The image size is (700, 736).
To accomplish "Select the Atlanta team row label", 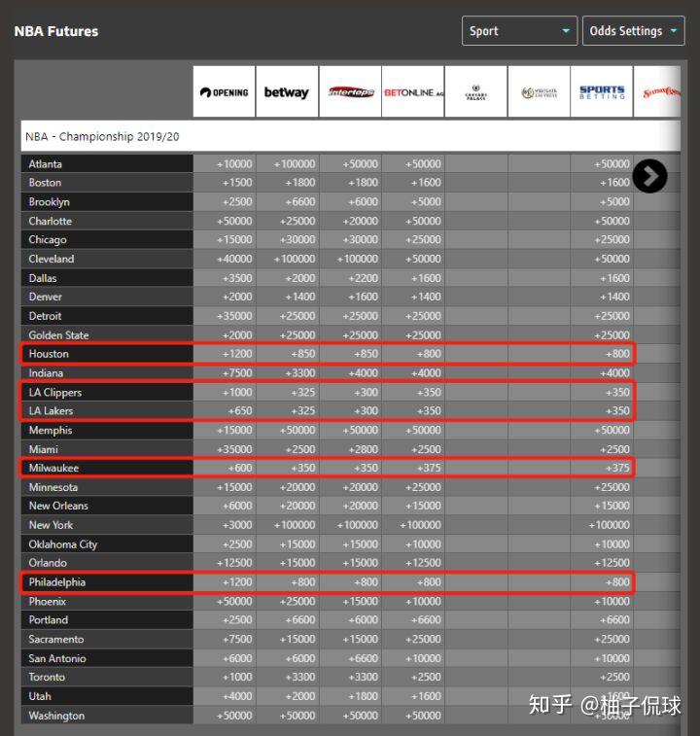I will [107, 163].
